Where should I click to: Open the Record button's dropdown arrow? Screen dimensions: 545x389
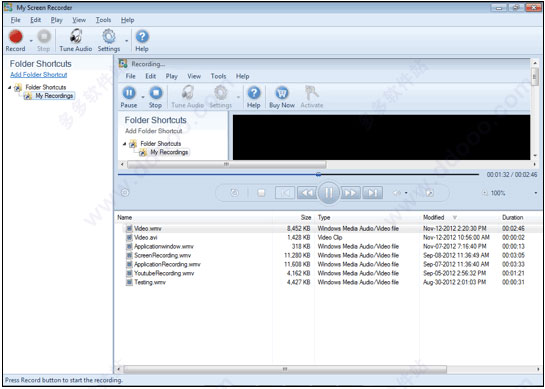[x=31, y=41]
